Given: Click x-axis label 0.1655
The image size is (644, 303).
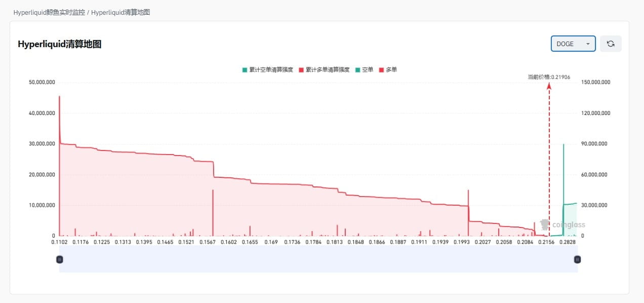Looking at the screenshot, I should 250,243.
